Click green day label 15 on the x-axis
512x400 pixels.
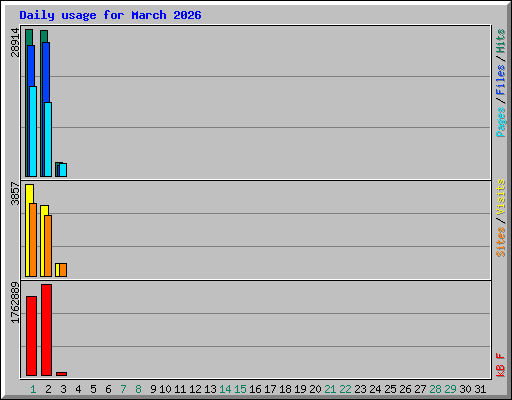(x=240, y=389)
